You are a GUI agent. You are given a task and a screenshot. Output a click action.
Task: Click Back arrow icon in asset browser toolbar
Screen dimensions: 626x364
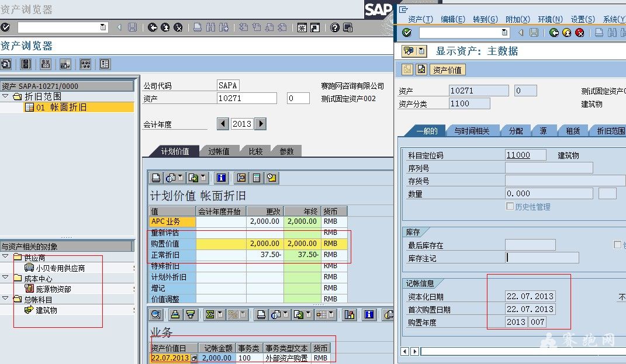pos(152,27)
